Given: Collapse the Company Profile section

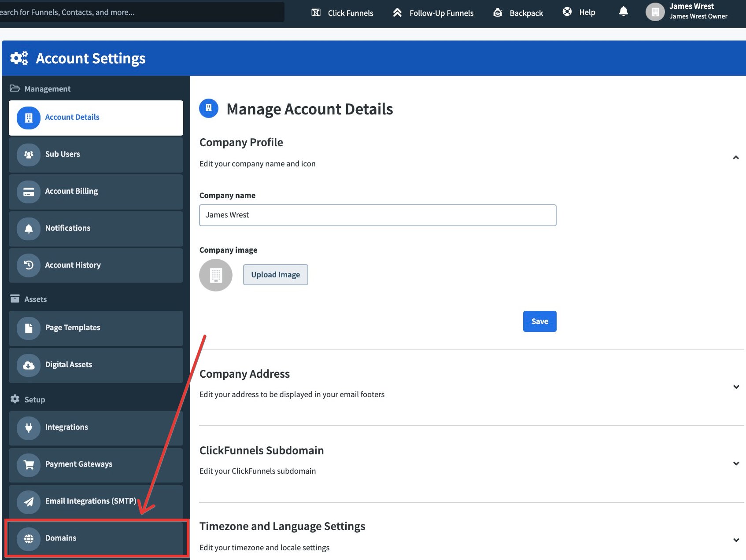Looking at the screenshot, I should 736,158.
